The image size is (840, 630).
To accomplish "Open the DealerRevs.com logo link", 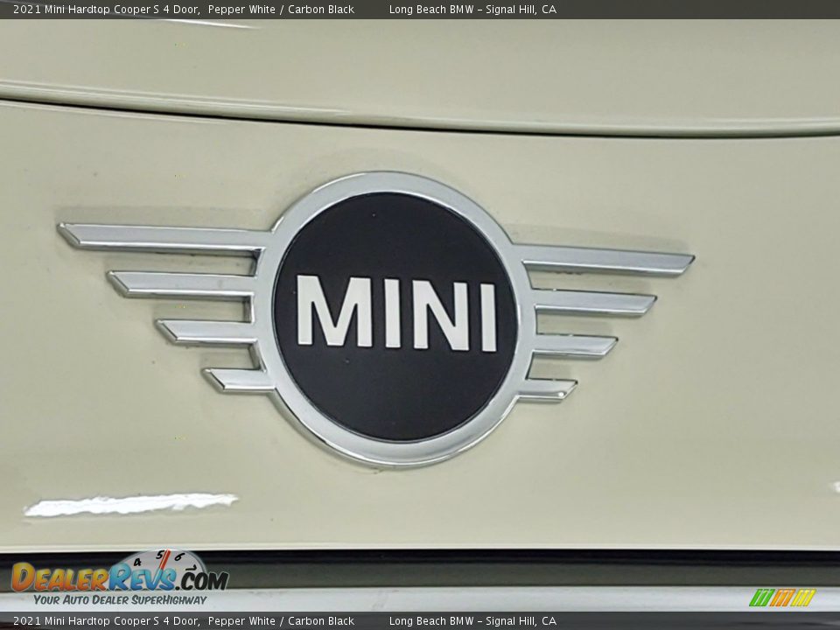I will [119, 578].
